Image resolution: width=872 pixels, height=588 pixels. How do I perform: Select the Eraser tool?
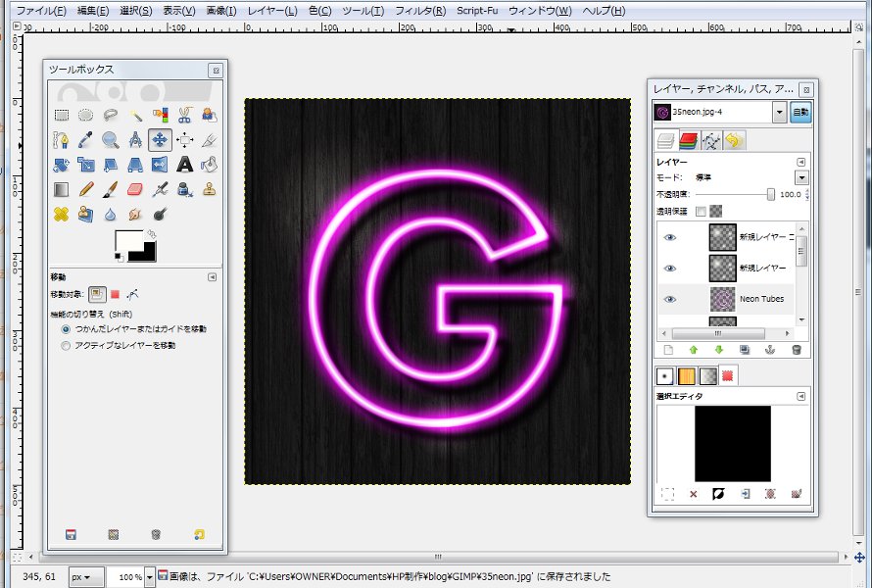(x=134, y=188)
